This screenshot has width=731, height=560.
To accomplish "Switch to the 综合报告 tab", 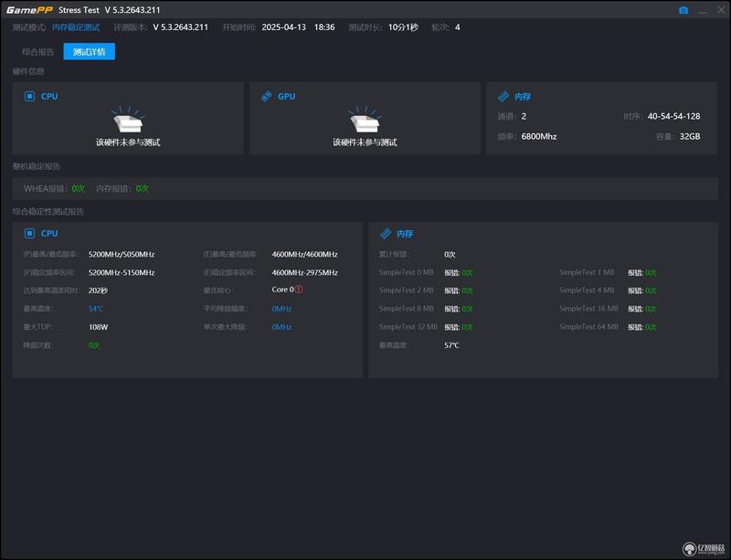I will [38, 52].
